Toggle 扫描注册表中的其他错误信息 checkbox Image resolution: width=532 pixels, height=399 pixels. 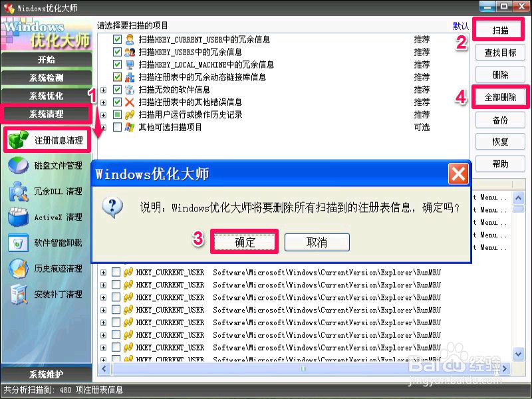117,102
